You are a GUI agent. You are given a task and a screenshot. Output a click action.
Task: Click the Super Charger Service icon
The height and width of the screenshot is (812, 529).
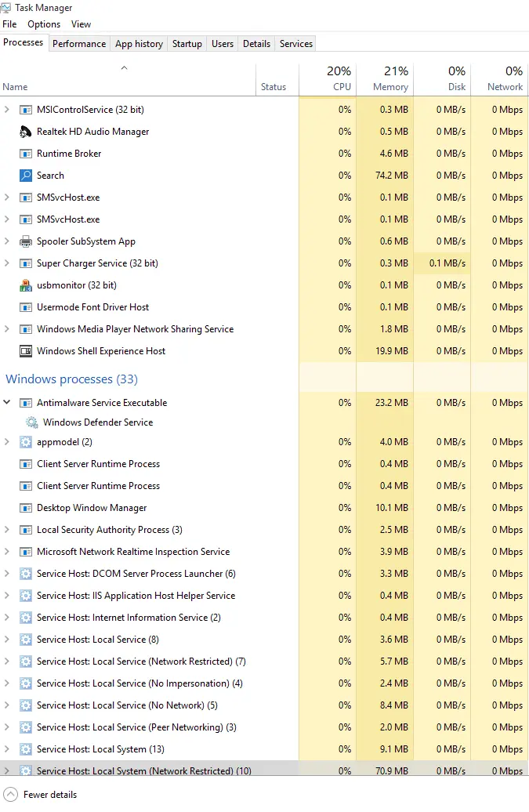pyautogui.click(x=25, y=263)
